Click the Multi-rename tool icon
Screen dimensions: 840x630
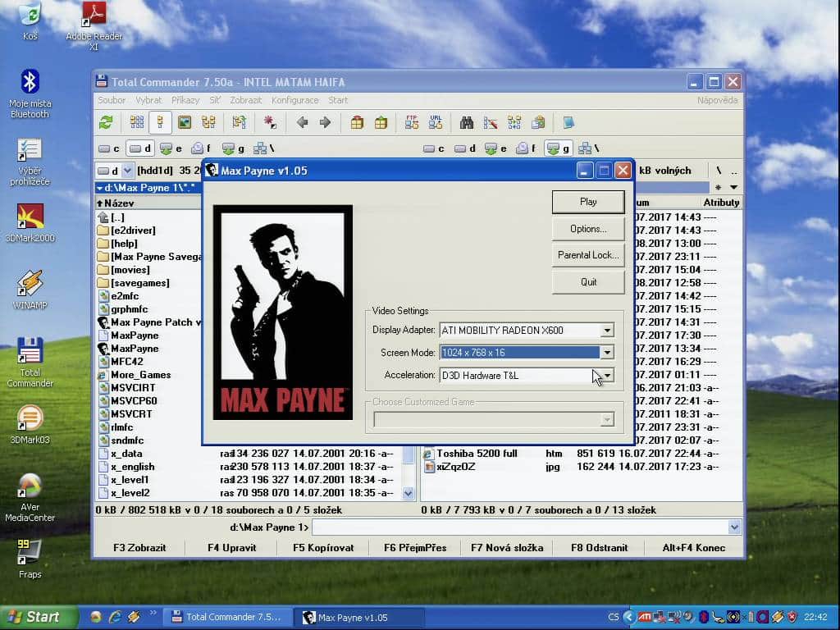(491, 123)
